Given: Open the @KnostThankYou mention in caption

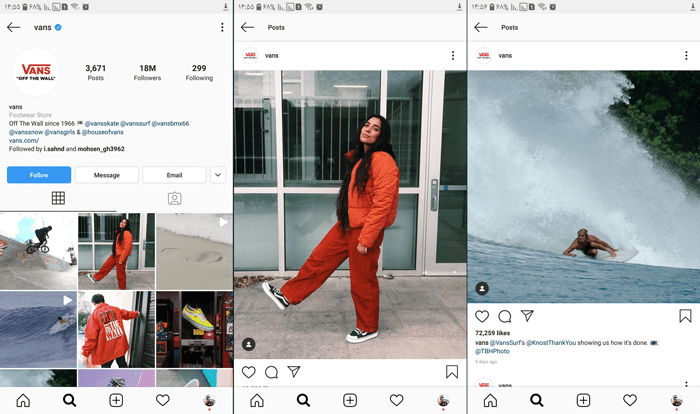Looking at the screenshot, I should click(x=551, y=343).
